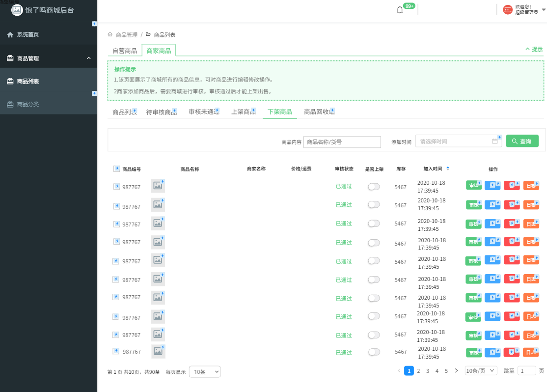Go to previous page with left arrow

pyautogui.click(x=399, y=371)
